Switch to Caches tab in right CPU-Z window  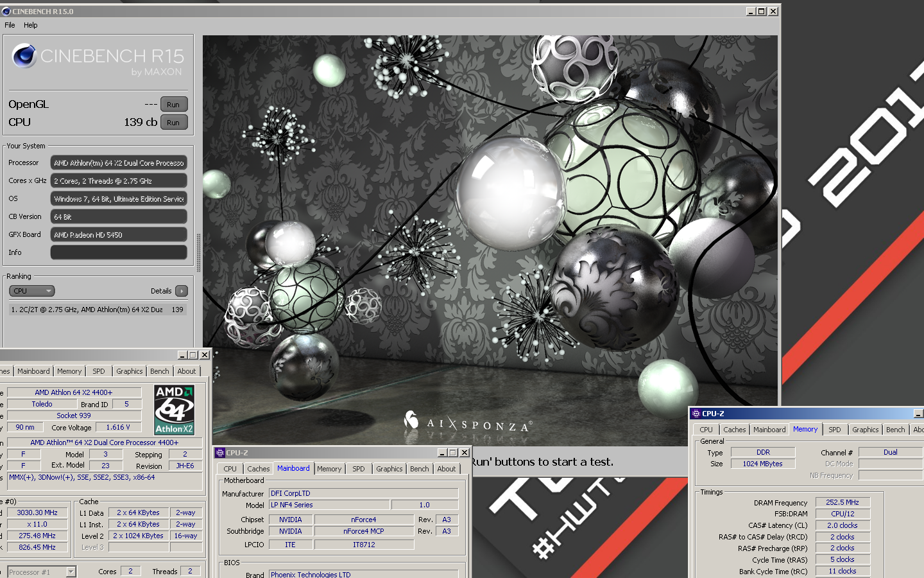[x=735, y=430]
